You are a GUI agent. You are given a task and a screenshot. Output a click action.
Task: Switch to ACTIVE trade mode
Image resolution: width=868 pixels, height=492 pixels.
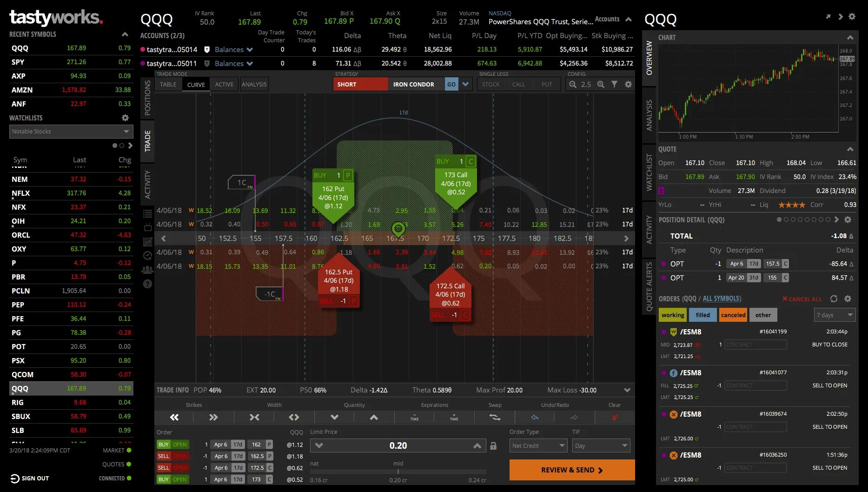tap(224, 84)
